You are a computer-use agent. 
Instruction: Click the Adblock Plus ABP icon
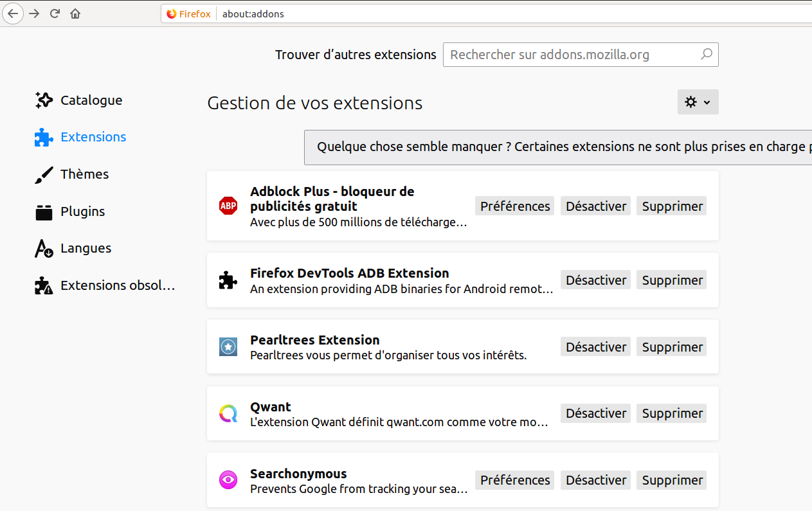pyautogui.click(x=228, y=206)
